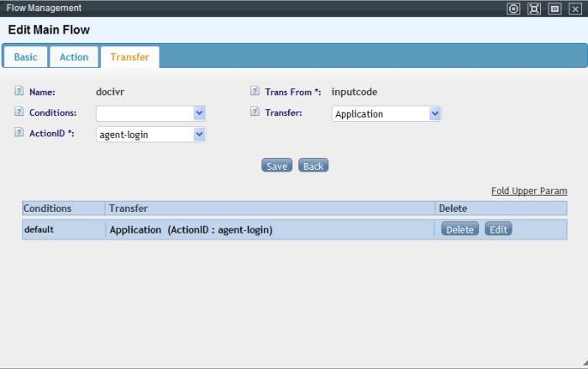
Task: Edit the default transfer row
Action: 498,229
